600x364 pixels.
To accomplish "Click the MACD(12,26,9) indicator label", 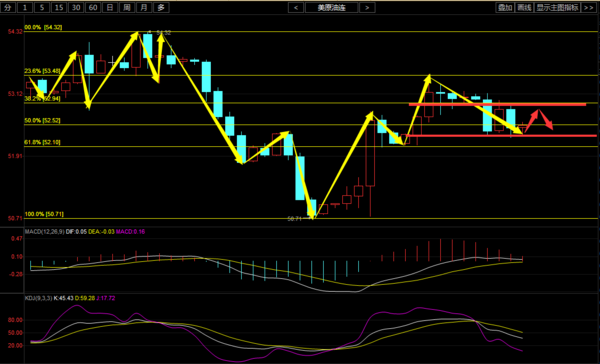I will coord(44,232).
